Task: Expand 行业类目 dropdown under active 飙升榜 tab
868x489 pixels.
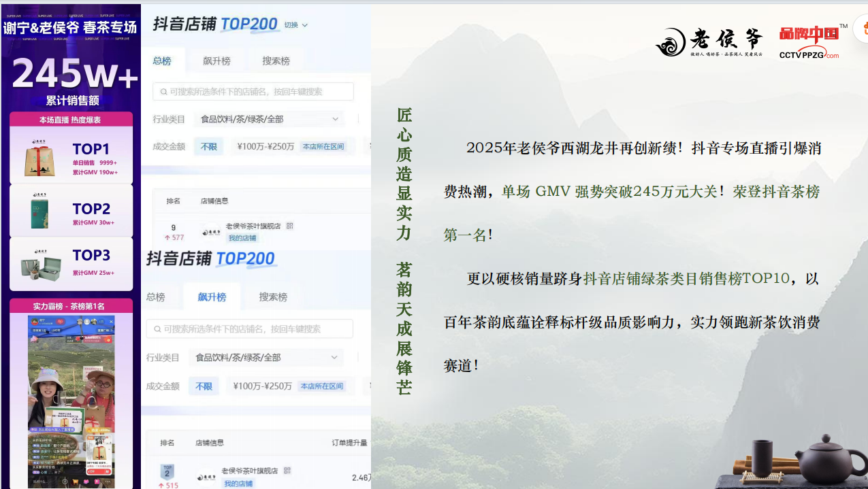Action: pyautogui.click(x=266, y=357)
